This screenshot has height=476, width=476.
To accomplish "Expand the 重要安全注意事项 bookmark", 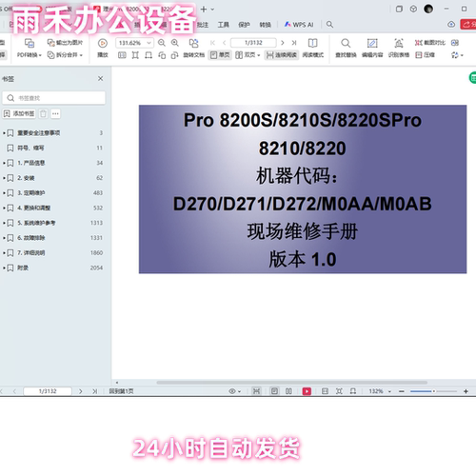I will (4, 133).
